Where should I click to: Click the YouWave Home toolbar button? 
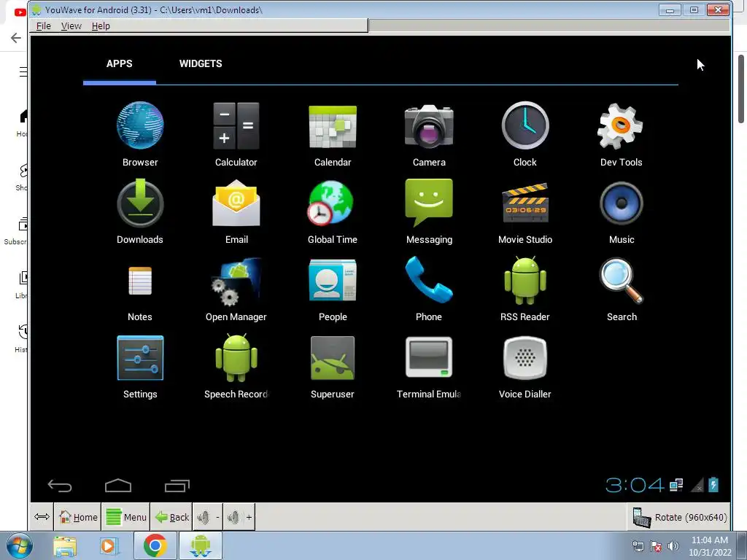pos(77,517)
